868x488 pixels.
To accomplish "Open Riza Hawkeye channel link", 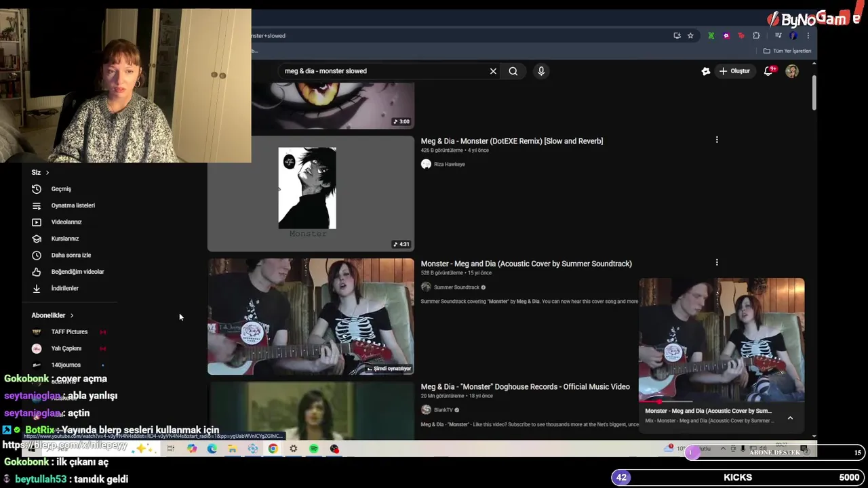I will click(449, 164).
